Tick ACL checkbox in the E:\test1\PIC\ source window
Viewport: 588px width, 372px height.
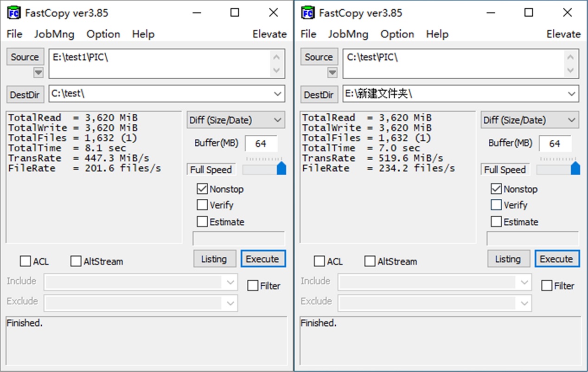(x=25, y=261)
